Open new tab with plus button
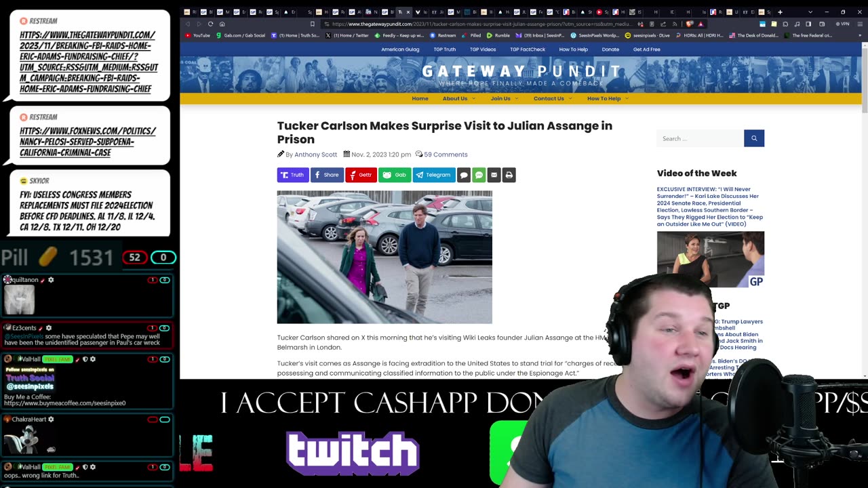 780,12
